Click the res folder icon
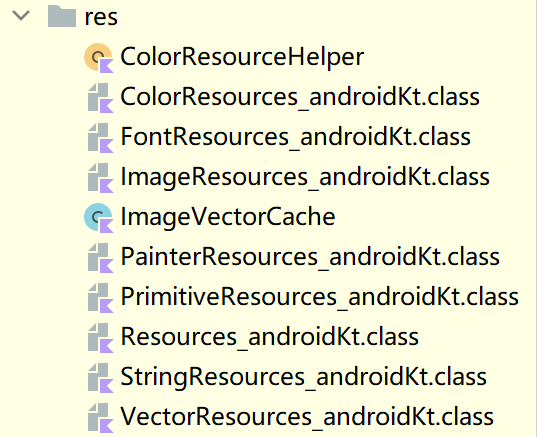The width and height of the screenshot is (537, 437). (62, 16)
